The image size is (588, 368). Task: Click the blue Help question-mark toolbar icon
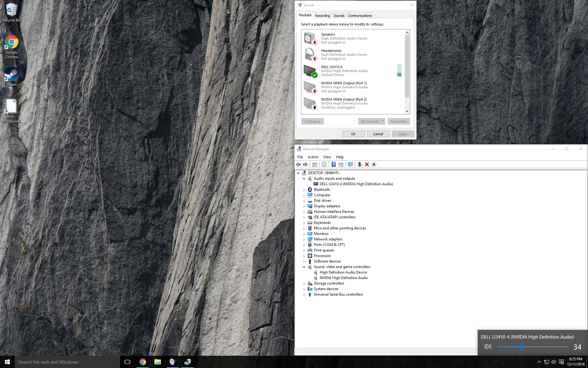[334, 164]
